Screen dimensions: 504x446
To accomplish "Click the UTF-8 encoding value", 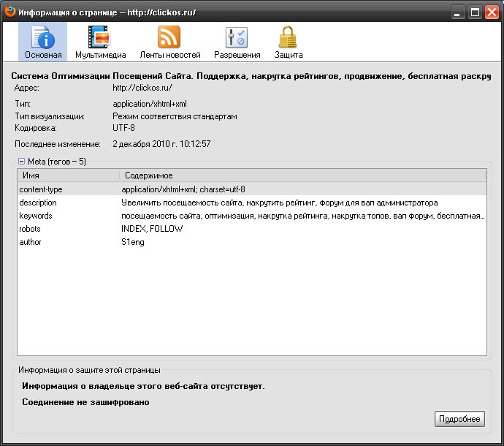I will coord(123,128).
